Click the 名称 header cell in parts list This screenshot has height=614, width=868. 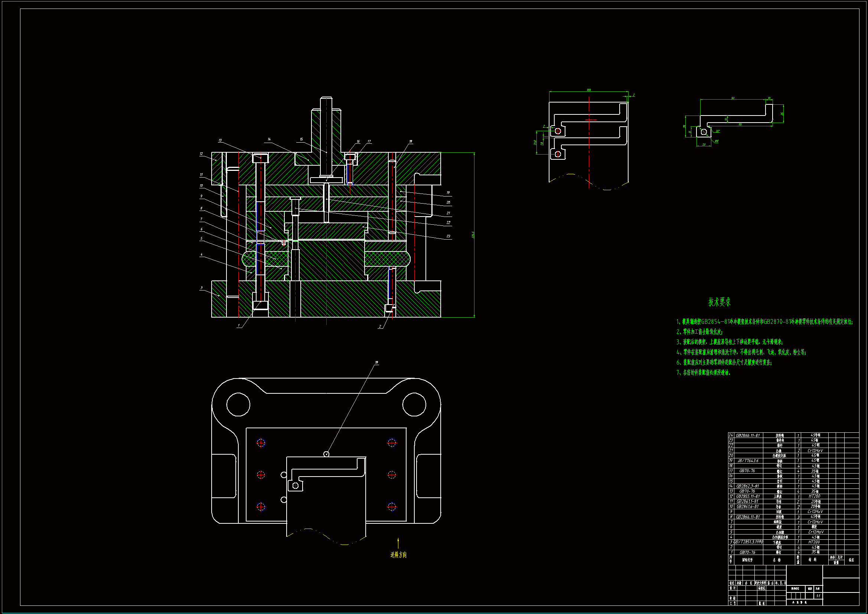point(777,560)
